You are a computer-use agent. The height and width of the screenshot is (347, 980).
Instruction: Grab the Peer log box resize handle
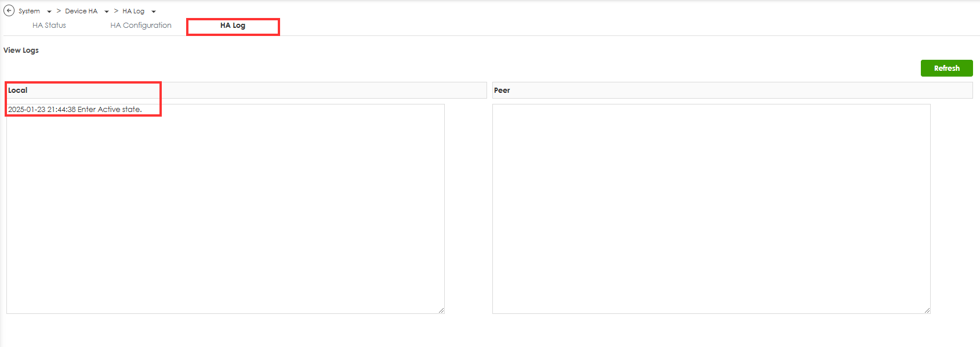point(927,310)
